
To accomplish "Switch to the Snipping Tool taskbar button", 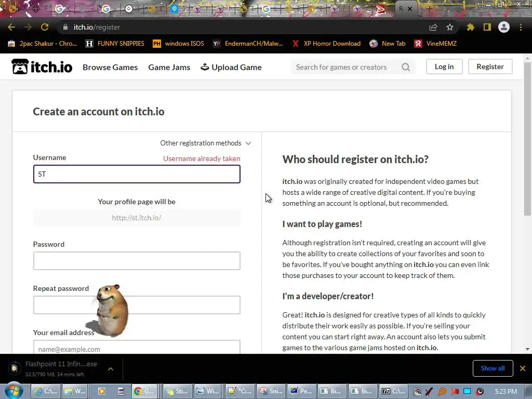I will 271,391.
